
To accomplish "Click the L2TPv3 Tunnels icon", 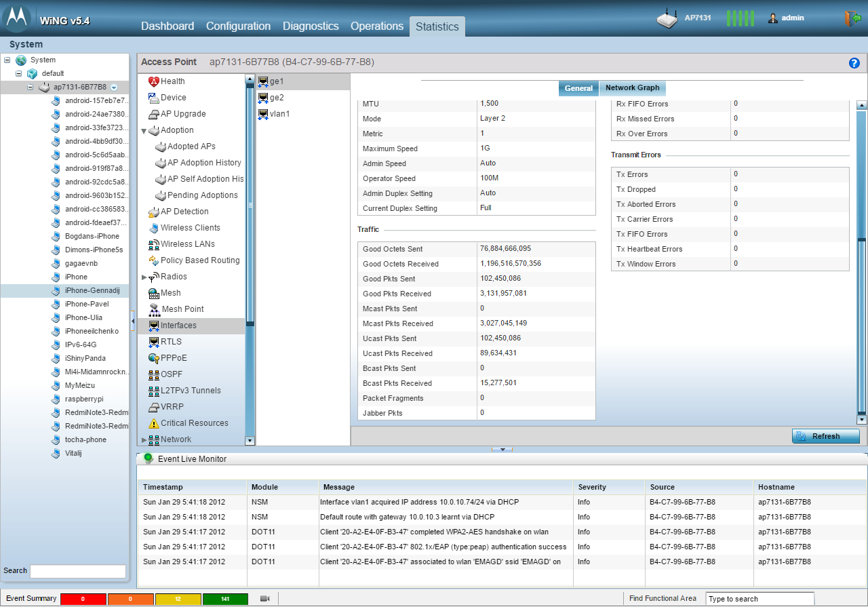I will [154, 391].
